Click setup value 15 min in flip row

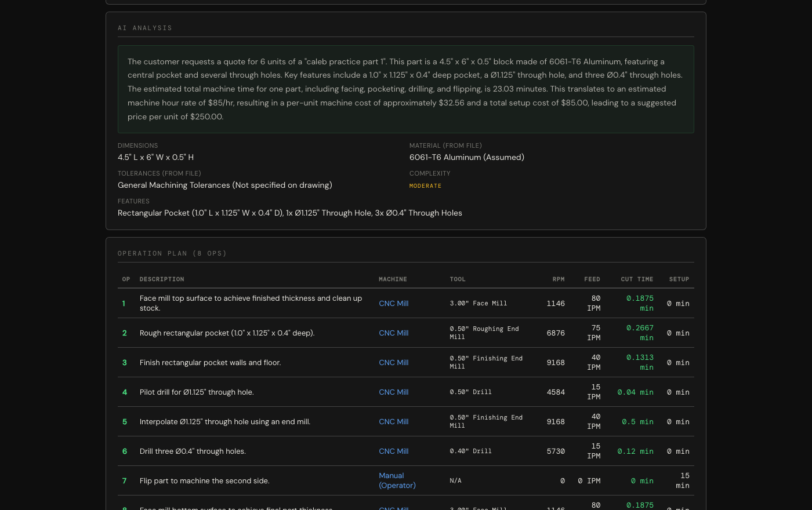point(683,480)
